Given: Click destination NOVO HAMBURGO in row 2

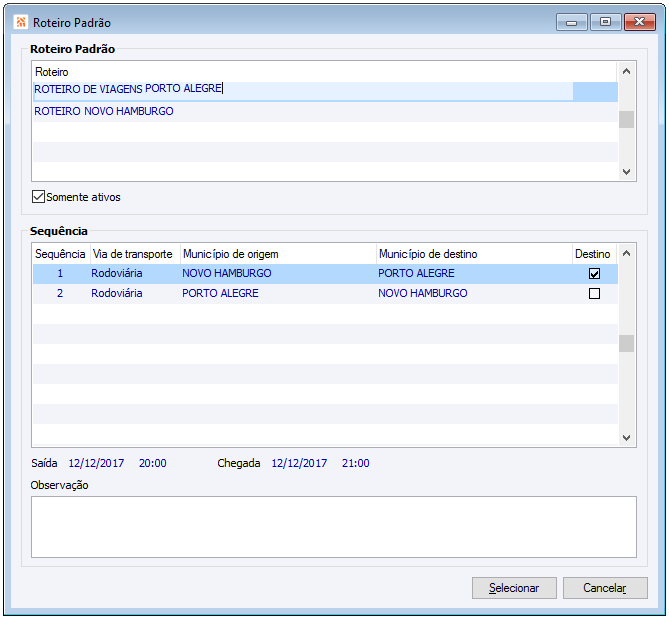Looking at the screenshot, I should [x=423, y=294].
